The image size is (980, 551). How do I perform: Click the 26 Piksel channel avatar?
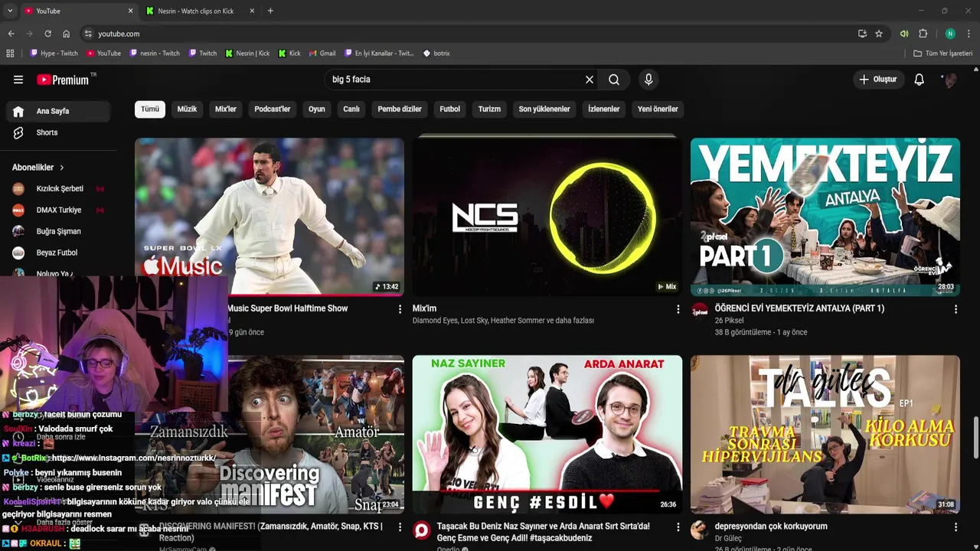pyautogui.click(x=700, y=310)
